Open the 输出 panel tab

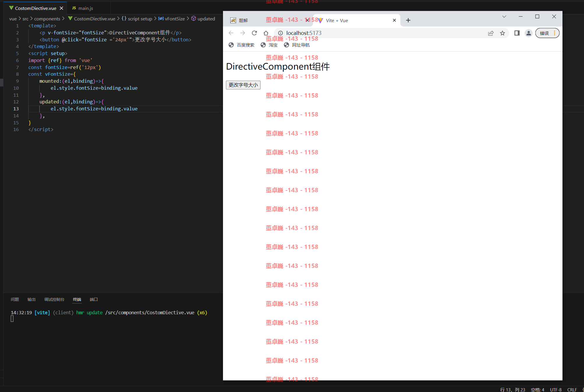pos(31,299)
